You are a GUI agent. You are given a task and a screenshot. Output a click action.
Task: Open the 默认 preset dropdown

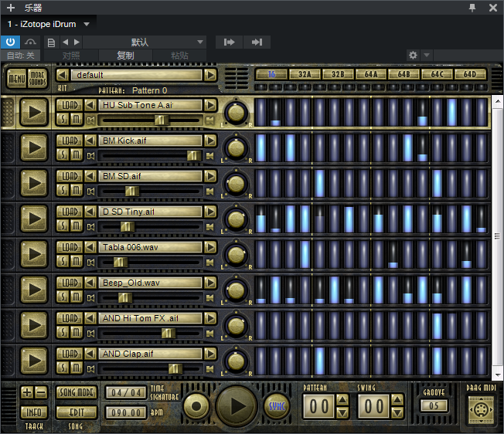click(145, 42)
